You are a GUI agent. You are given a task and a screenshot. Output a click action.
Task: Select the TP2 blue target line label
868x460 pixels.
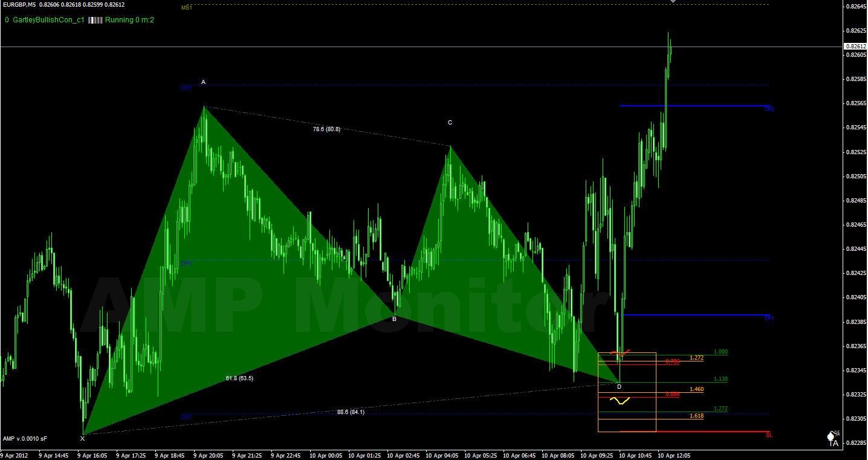(769, 109)
